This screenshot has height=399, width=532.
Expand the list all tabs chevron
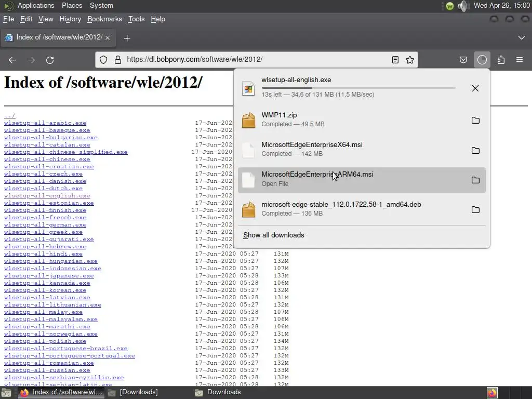pos(522,37)
